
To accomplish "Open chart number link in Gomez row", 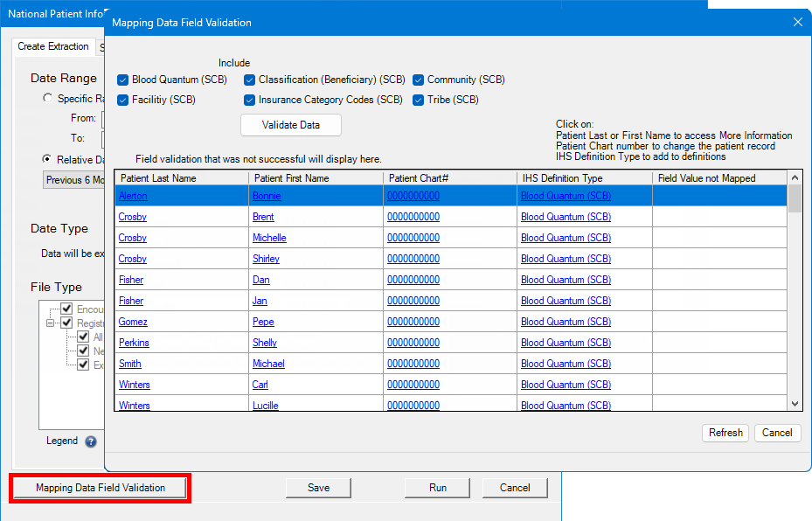I will (x=413, y=322).
